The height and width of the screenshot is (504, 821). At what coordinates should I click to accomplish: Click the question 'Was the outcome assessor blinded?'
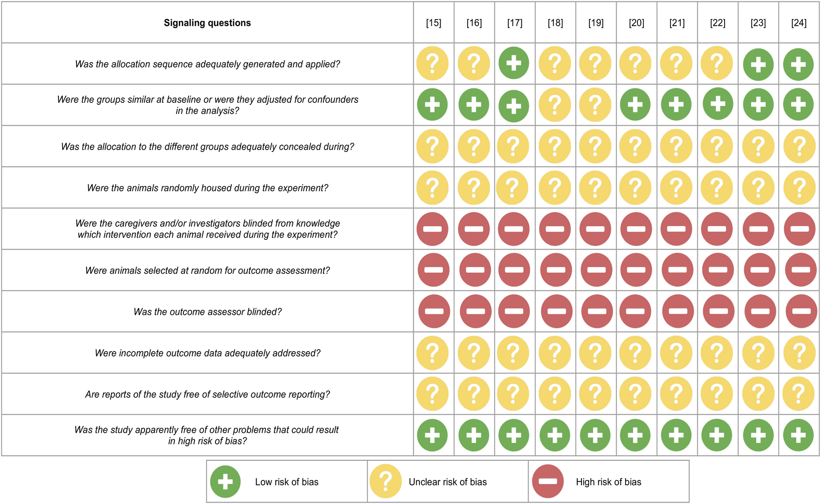coord(207,312)
